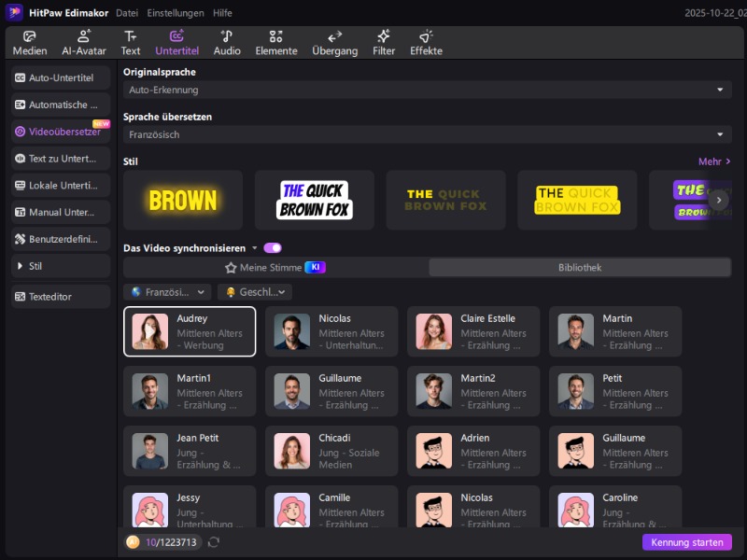The height and width of the screenshot is (560, 747).
Task: Click the Mehr link for styles
Action: (714, 161)
